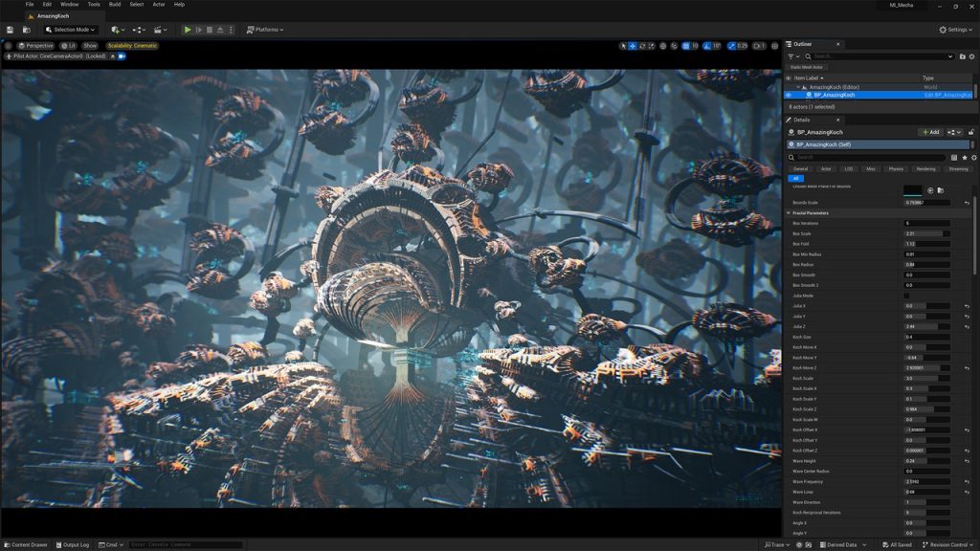Click the Play in editor button

188,30
